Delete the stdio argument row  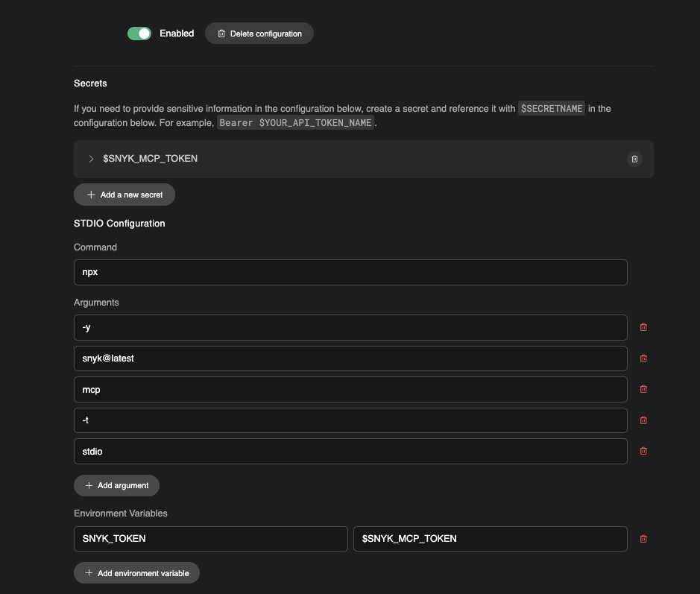pos(643,451)
